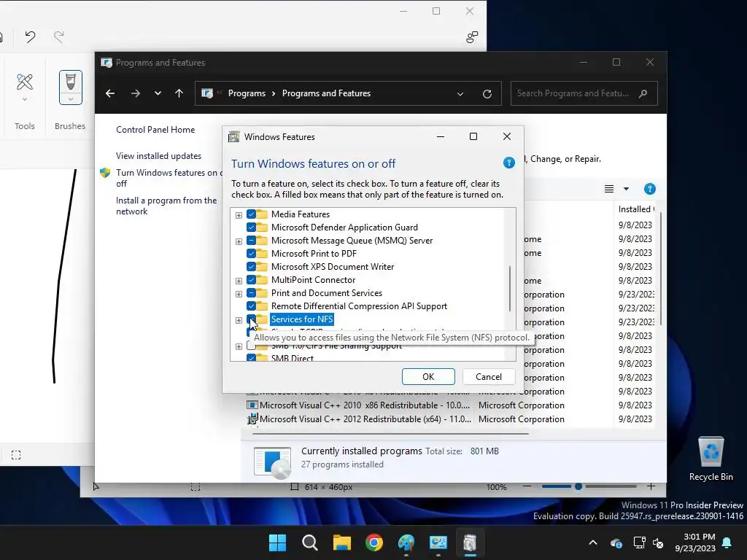This screenshot has height=560, width=747.
Task: Open help icon in Windows Features dialog
Action: [508, 163]
